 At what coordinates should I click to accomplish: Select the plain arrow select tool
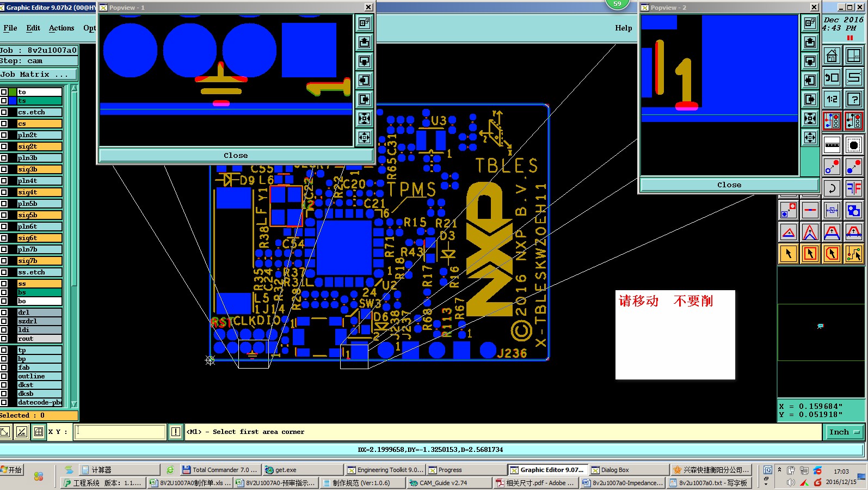pos(788,254)
